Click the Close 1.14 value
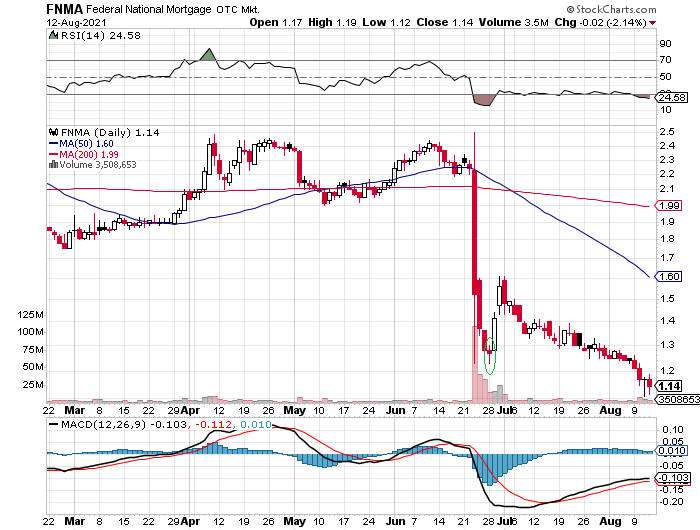Screen dimensions: 700x530 coord(445,22)
